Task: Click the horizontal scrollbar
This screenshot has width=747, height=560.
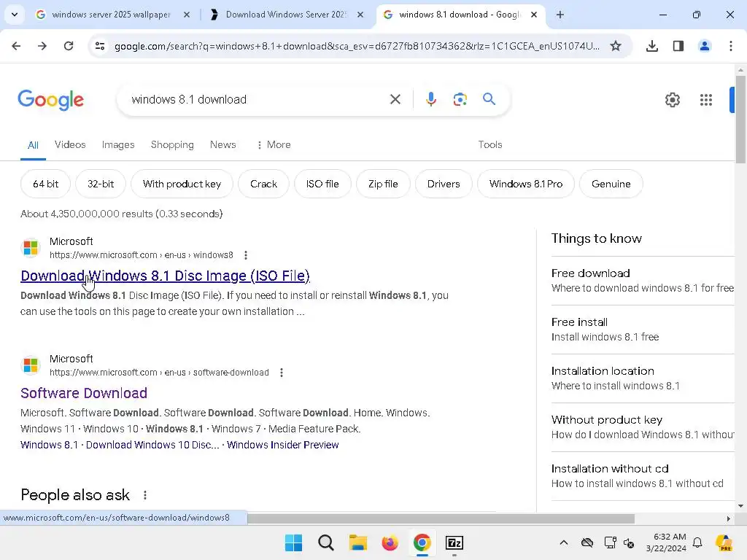Action: (441, 518)
